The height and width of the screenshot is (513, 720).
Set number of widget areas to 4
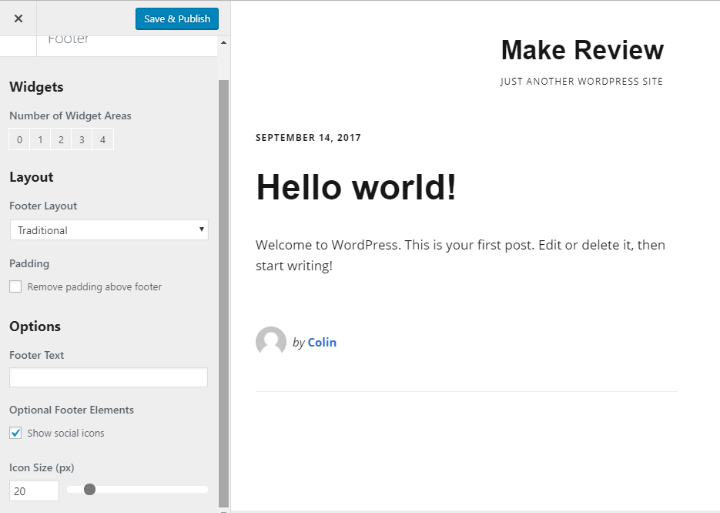[x=103, y=140]
